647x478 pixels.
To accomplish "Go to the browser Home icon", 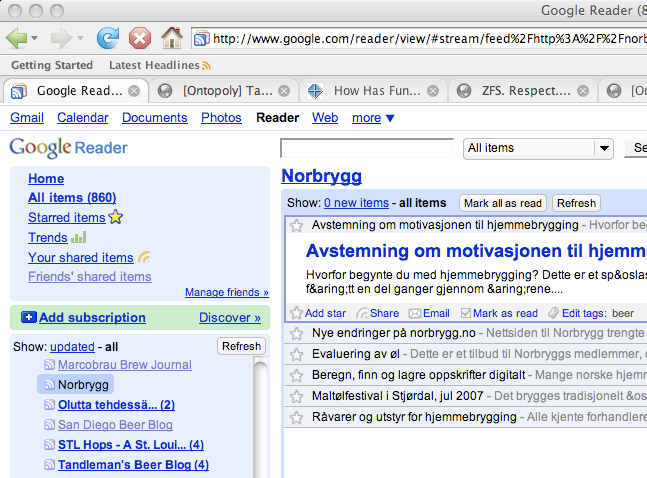I will [172, 39].
